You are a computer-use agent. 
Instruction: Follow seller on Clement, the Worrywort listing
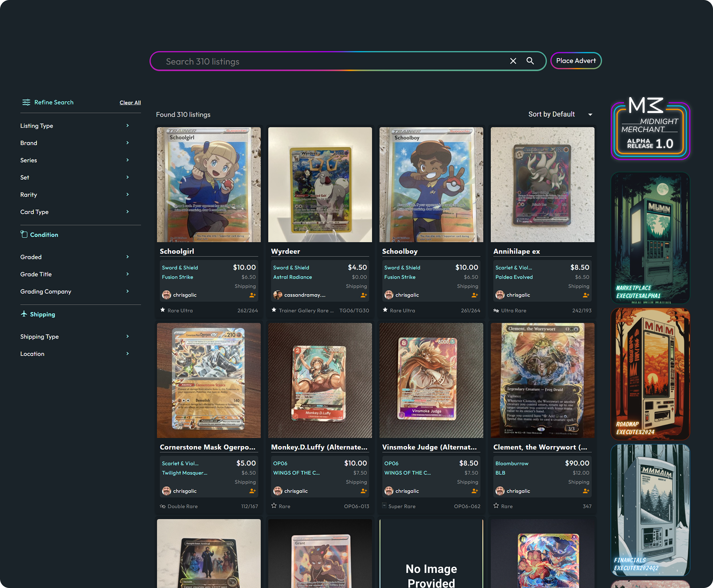pos(586,491)
